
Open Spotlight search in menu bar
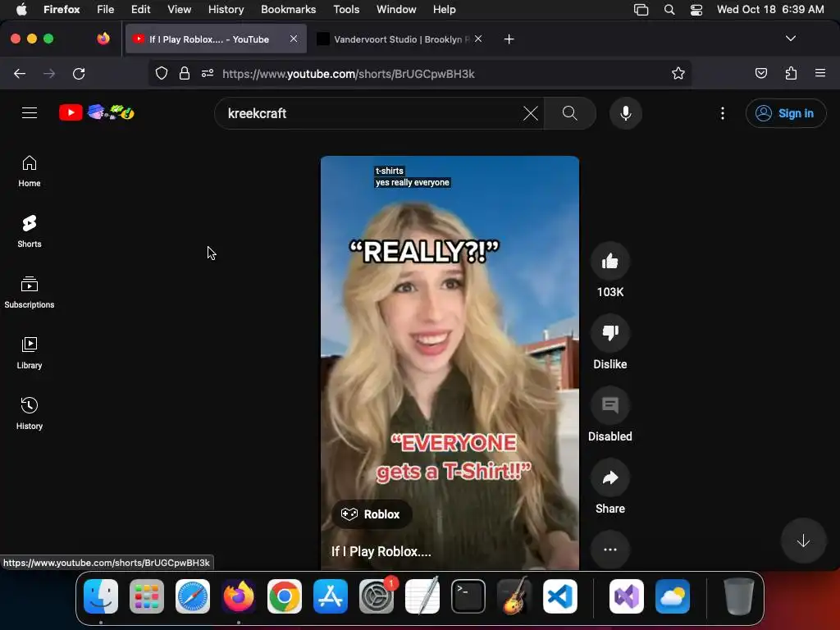click(669, 10)
